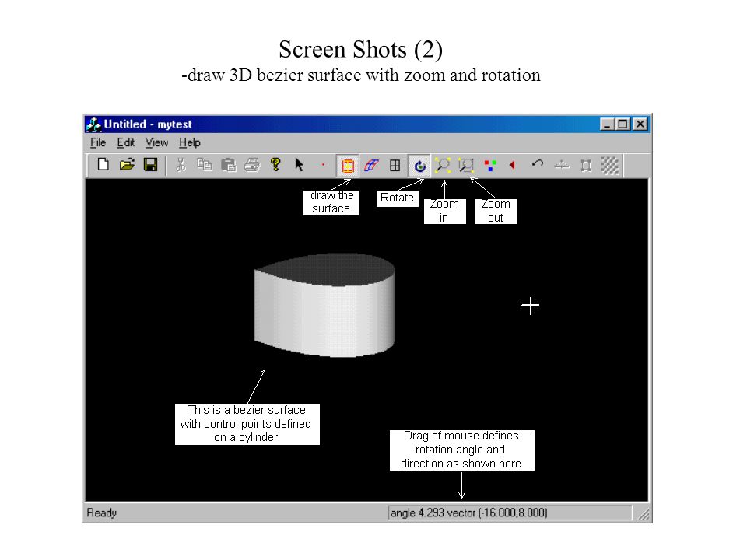Click the window resize grip in status bar
The height and width of the screenshot is (560, 747).
pyautogui.click(x=644, y=514)
